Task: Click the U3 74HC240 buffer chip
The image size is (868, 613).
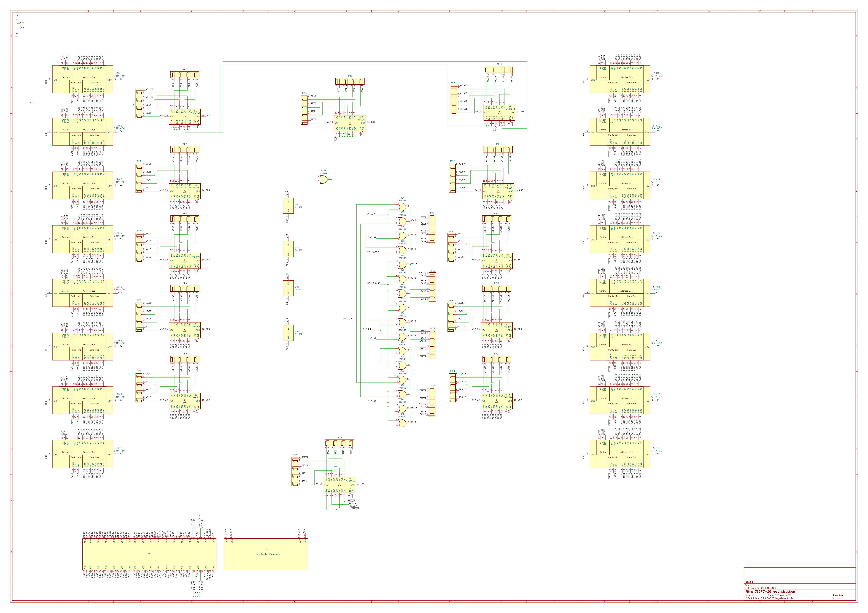Action: pyautogui.click(x=185, y=261)
